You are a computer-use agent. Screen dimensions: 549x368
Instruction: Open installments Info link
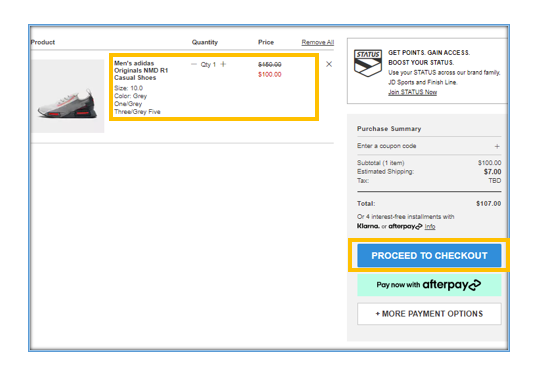(x=430, y=227)
